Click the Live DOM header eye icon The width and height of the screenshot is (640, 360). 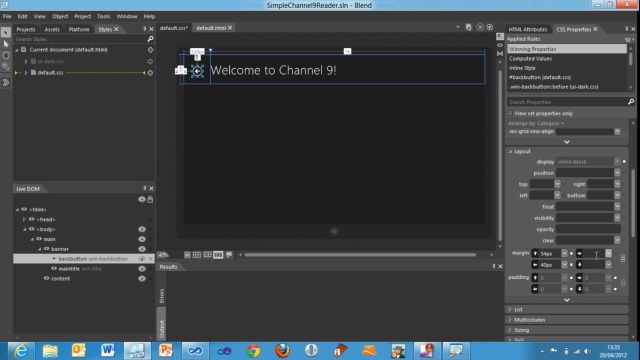click(141, 199)
